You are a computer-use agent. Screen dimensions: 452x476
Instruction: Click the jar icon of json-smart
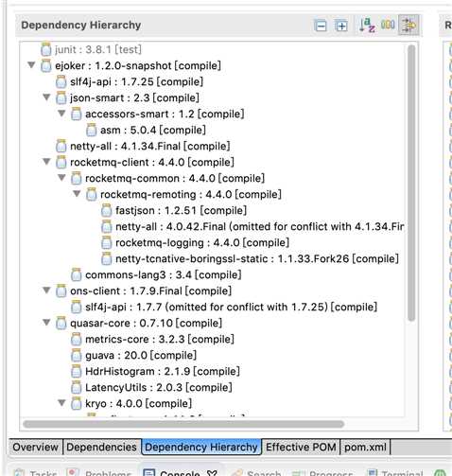61,97
